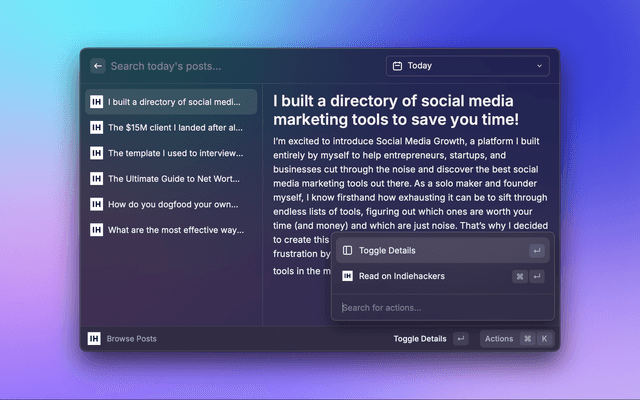Focus the Search today's posts field
640x400 pixels.
pyautogui.click(x=240, y=66)
